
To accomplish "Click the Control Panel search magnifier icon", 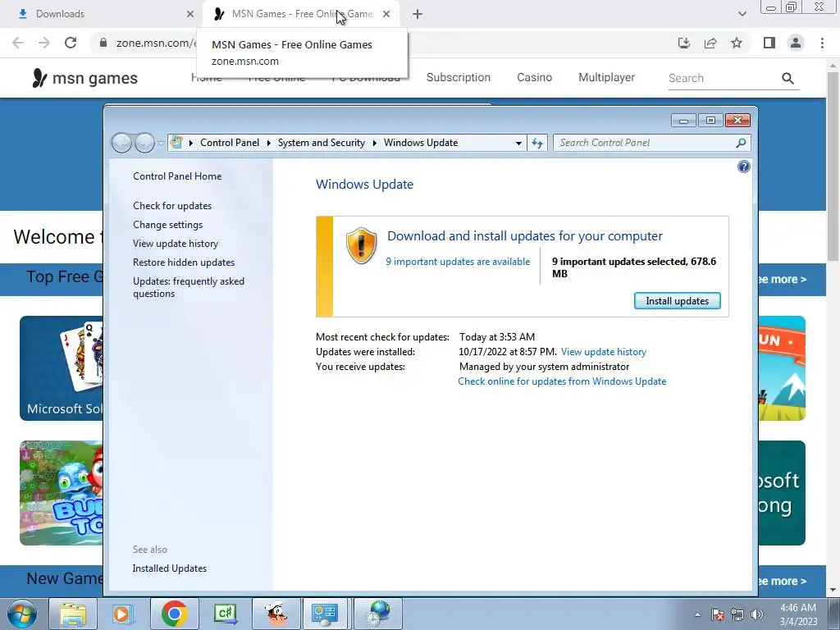I will (x=741, y=143).
